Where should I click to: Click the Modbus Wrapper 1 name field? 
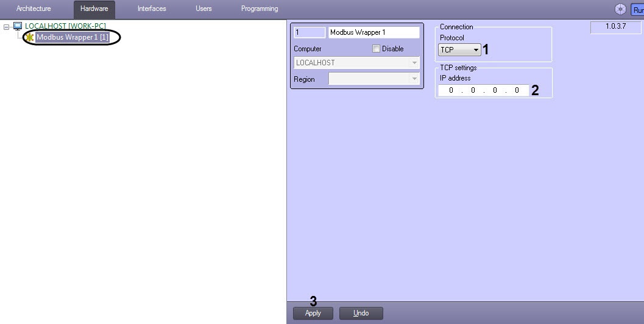tap(373, 32)
